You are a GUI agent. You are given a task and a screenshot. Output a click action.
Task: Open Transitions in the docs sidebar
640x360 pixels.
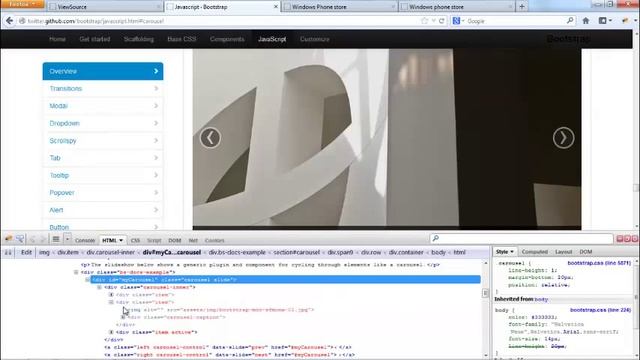103,89
